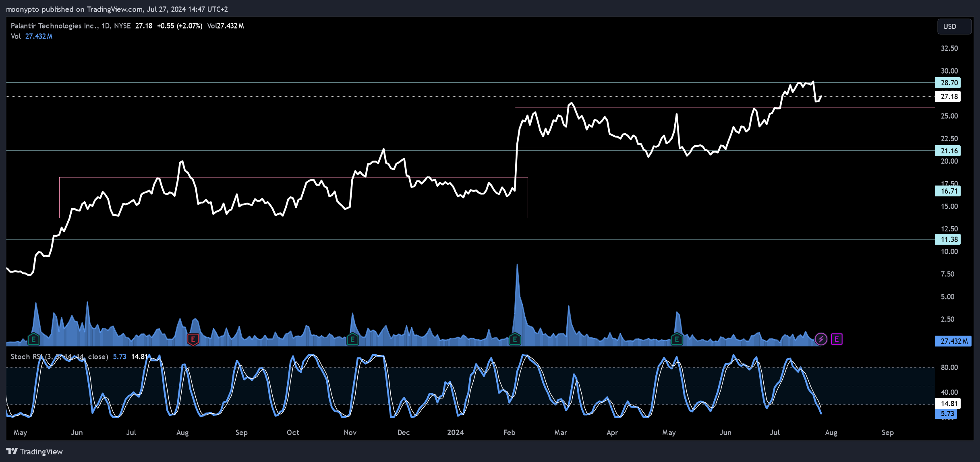Click the blue 27.432M volume value in legend
The width and height of the screenshot is (980, 462).
pos(39,36)
